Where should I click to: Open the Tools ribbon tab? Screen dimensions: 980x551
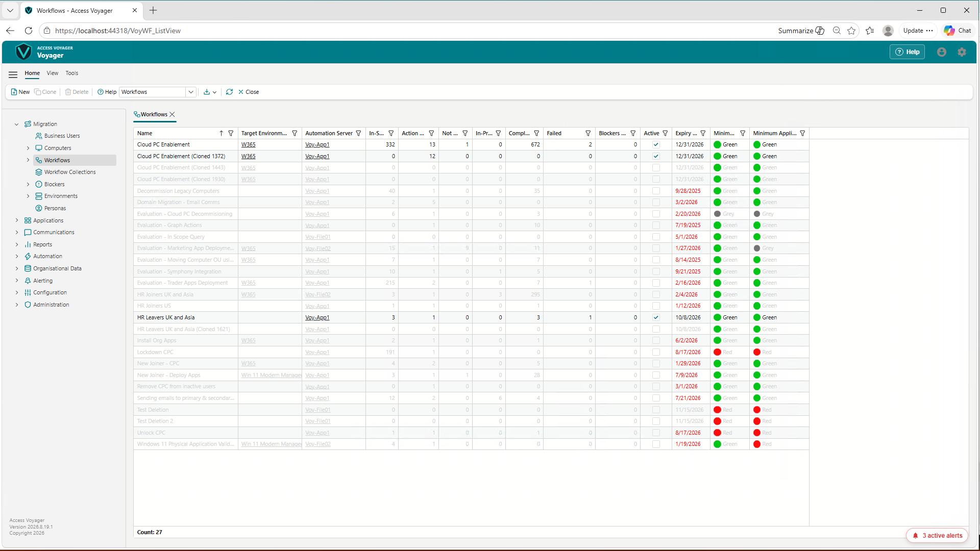point(72,73)
